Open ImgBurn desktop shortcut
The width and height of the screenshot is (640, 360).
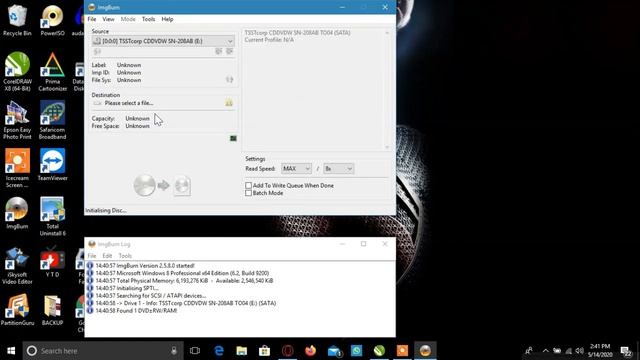[17, 213]
